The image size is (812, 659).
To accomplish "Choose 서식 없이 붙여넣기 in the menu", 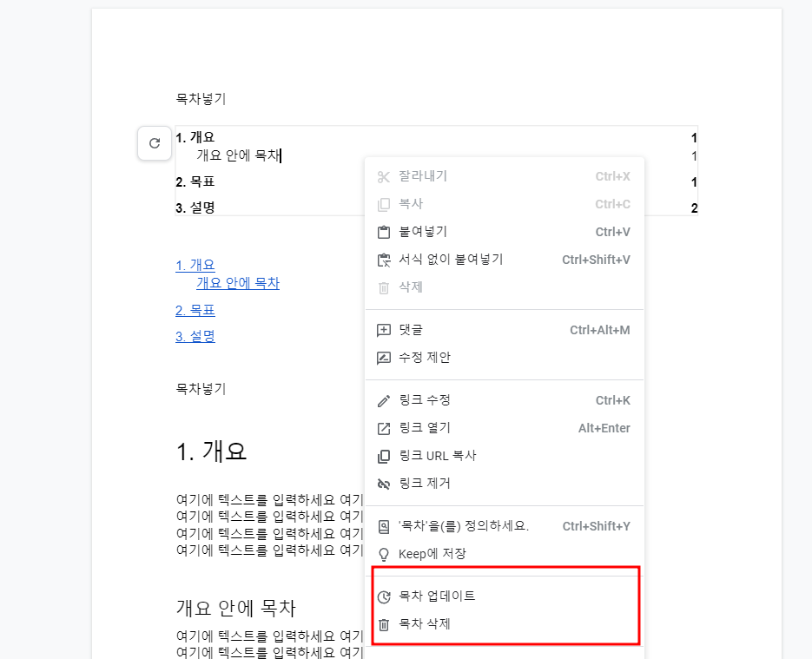I will pyautogui.click(x=451, y=259).
